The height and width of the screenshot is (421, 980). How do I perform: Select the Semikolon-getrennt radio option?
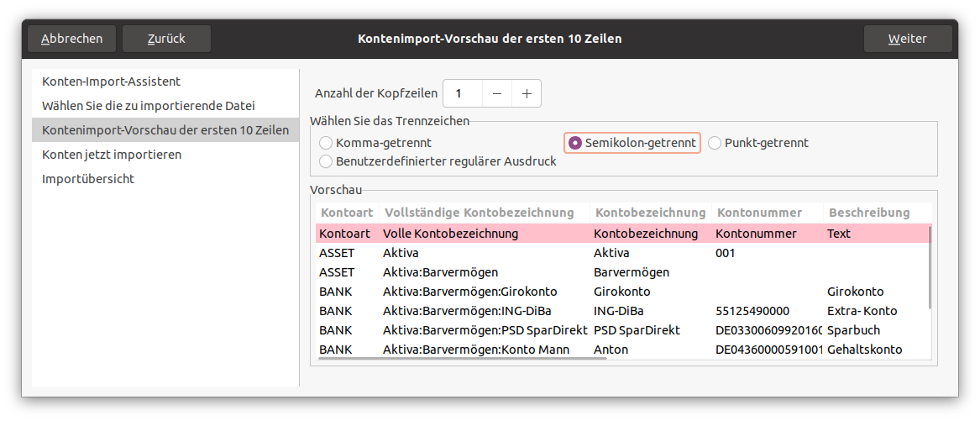(575, 143)
